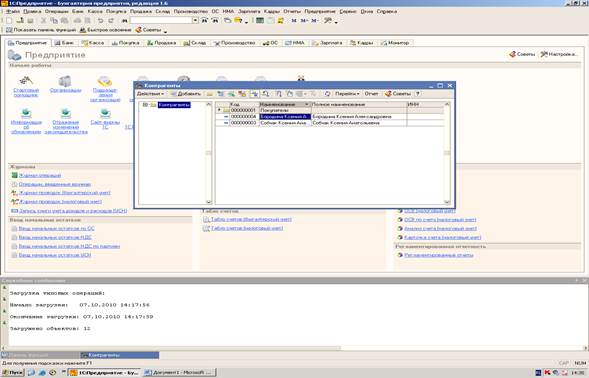Image resolution: width=589 pixels, height=378 pixels.
Task: Click the Наименование column sort arrow
Action: point(307,104)
